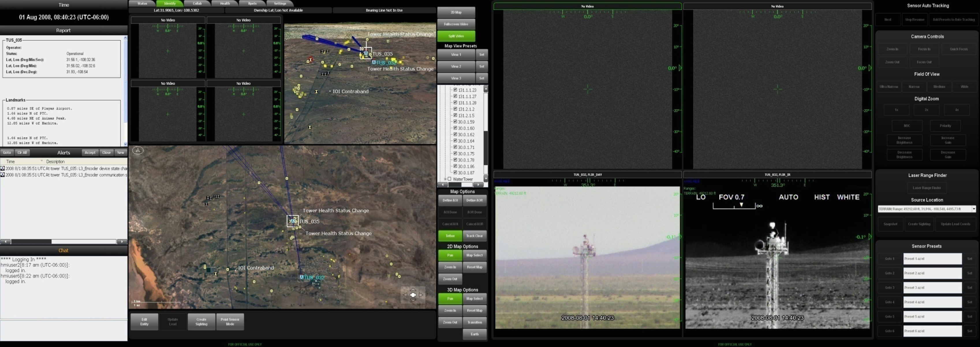Screen dimensions: 980x347
Task: Uncheck the 131.1.1.23 layer checkbox
Action: pos(455,90)
